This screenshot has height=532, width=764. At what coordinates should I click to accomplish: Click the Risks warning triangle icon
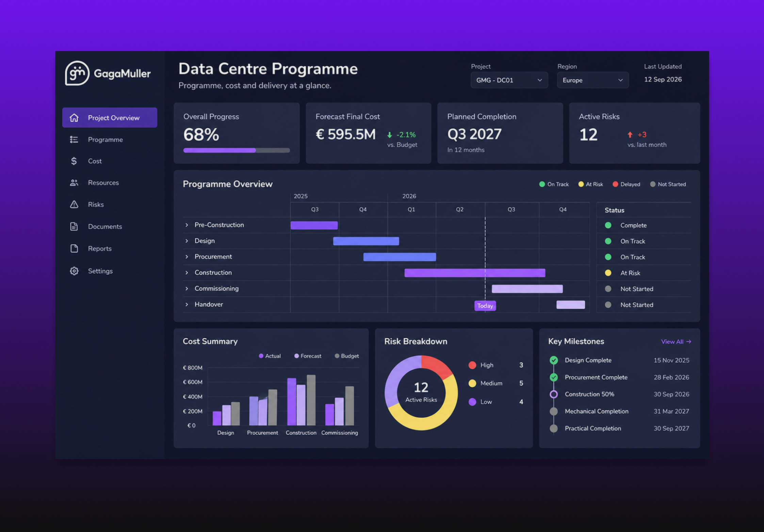pos(74,204)
